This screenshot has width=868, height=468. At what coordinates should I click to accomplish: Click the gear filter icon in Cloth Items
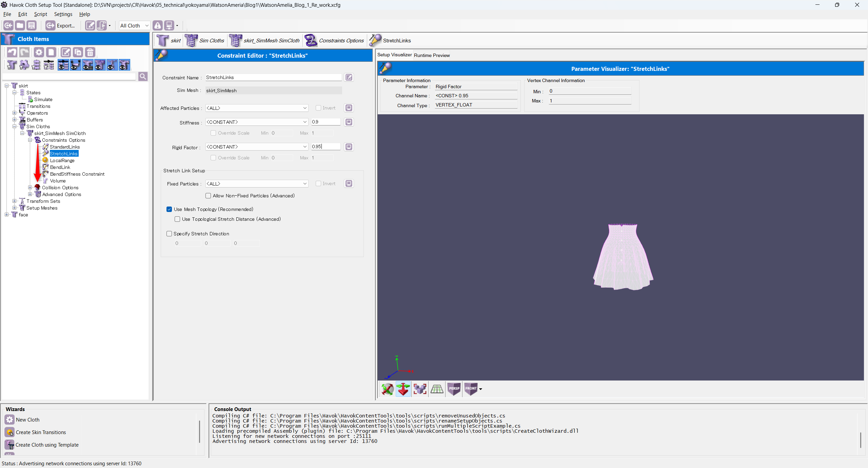pyautogui.click(x=24, y=65)
